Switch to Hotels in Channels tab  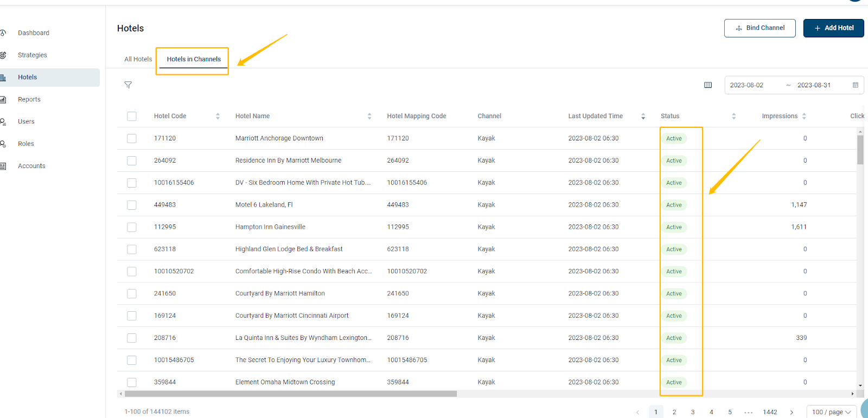point(194,59)
